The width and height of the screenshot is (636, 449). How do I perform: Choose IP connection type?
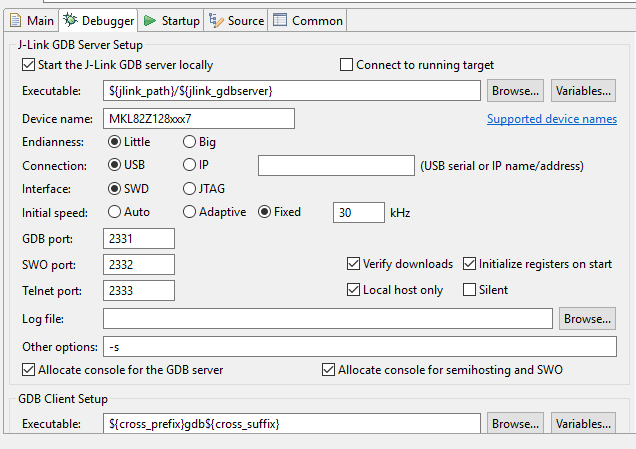190,164
